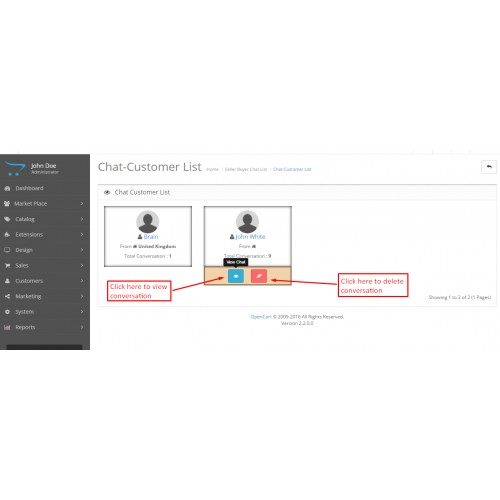500x500 pixels.
Task: Click Brain's avatar thumbnail
Action: (148, 222)
